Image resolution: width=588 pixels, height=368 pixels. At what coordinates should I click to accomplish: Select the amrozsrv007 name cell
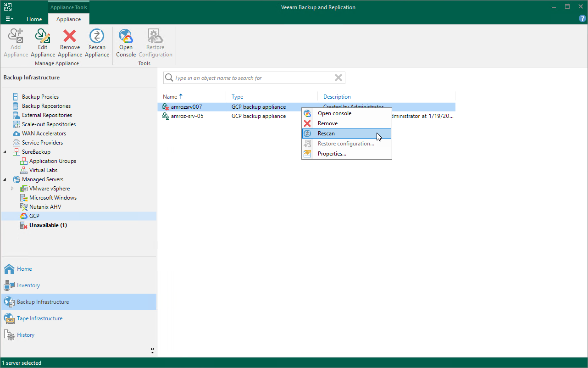(x=187, y=107)
